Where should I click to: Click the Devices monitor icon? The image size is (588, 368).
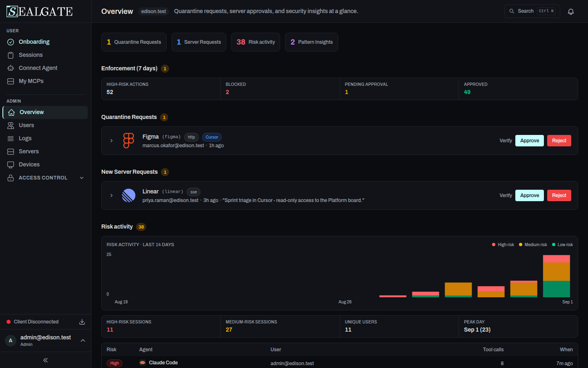point(11,165)
